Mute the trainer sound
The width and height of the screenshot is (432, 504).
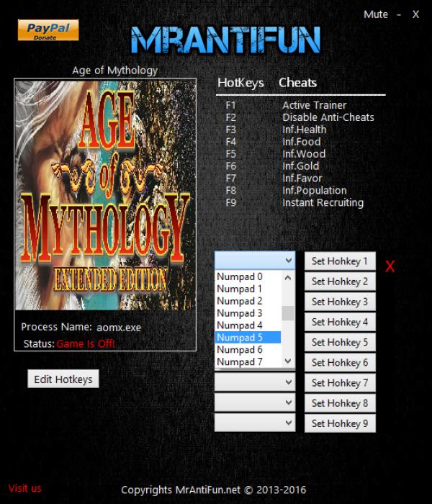(375, 14)
